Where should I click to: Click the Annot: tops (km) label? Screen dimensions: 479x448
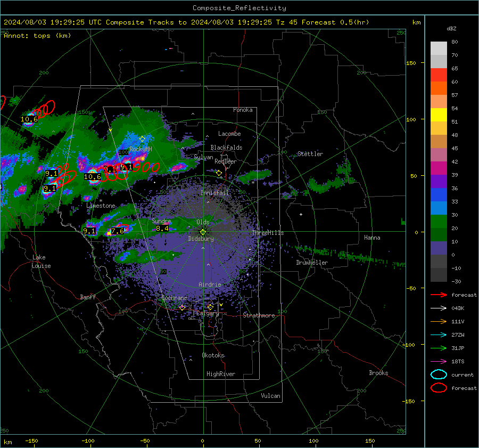[x=37, y=36]
